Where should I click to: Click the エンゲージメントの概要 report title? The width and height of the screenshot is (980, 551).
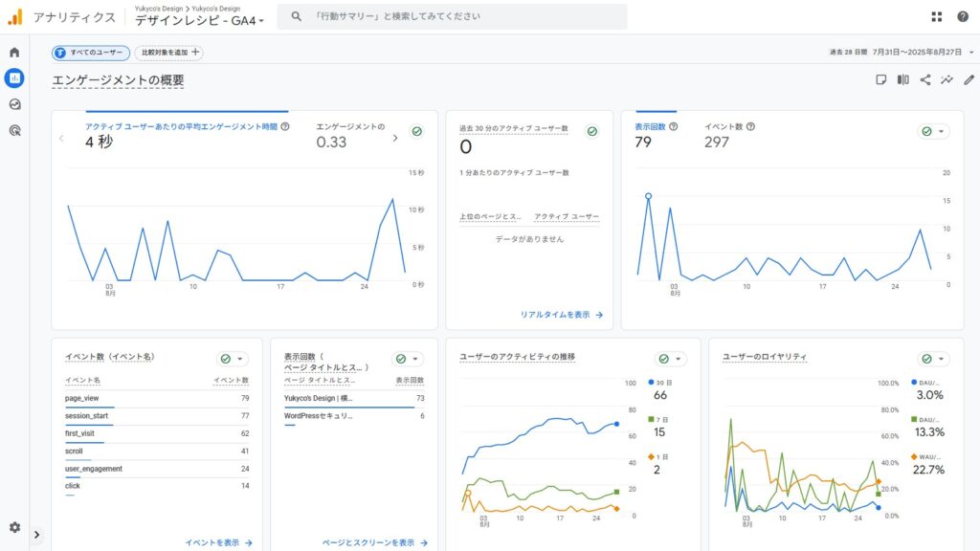[x=118, y=80]
